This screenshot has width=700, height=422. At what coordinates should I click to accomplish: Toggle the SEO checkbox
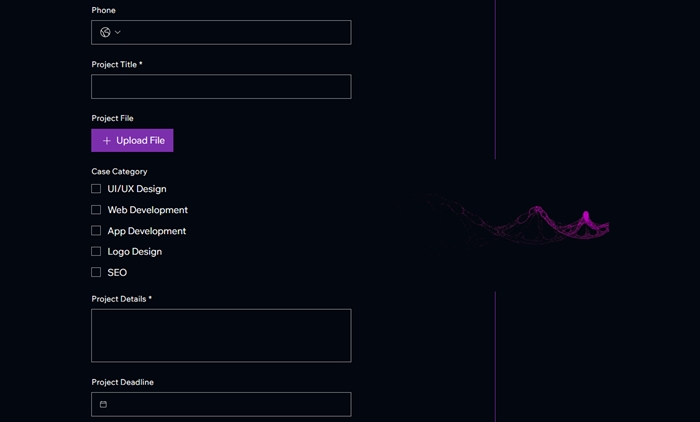tap(96, 272)
